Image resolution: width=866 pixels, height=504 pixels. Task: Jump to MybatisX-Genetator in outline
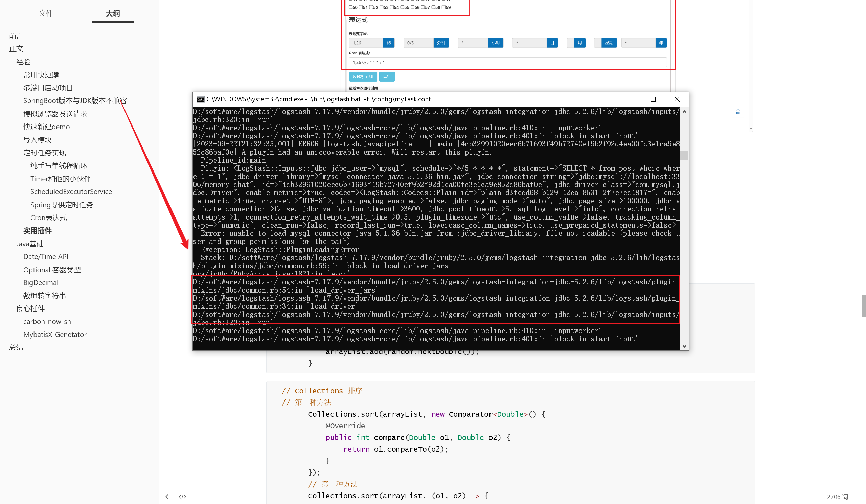coord(55,334)
